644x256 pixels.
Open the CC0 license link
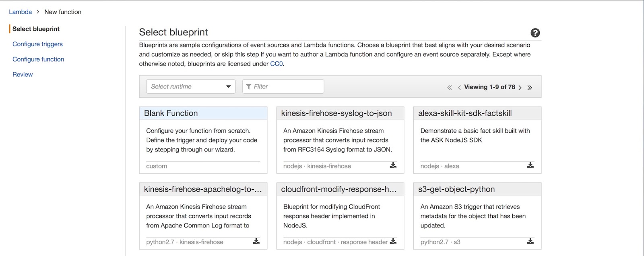[x=277, y=63]
